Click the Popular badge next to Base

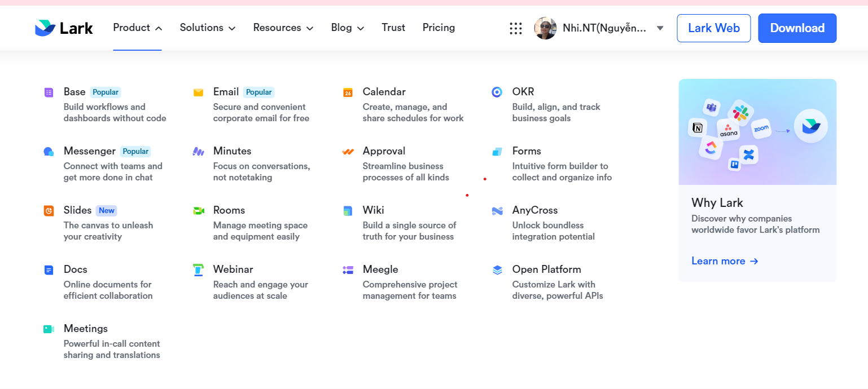tap(106, 92)
